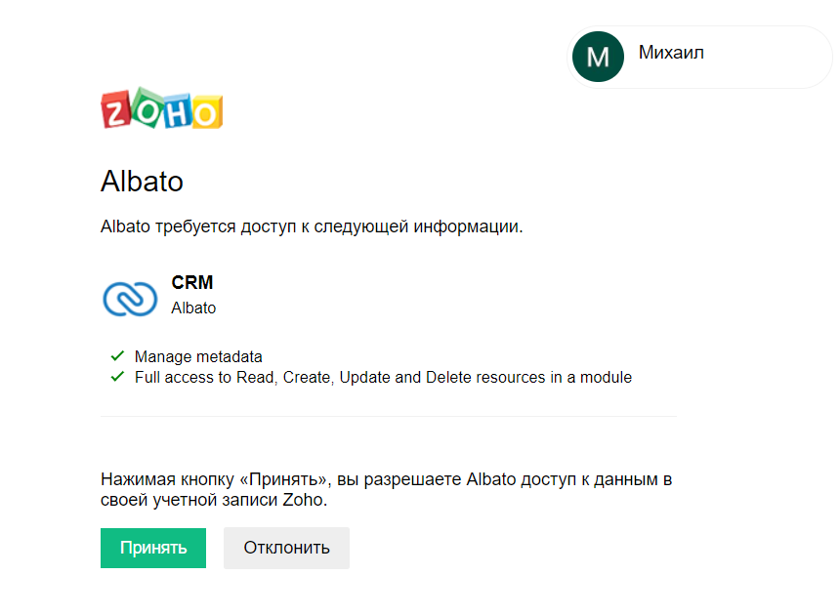This screenshot has height=616, width=840.
Task: Click the line своей учетной записи Zoho
Action: (x=213, y=501)
